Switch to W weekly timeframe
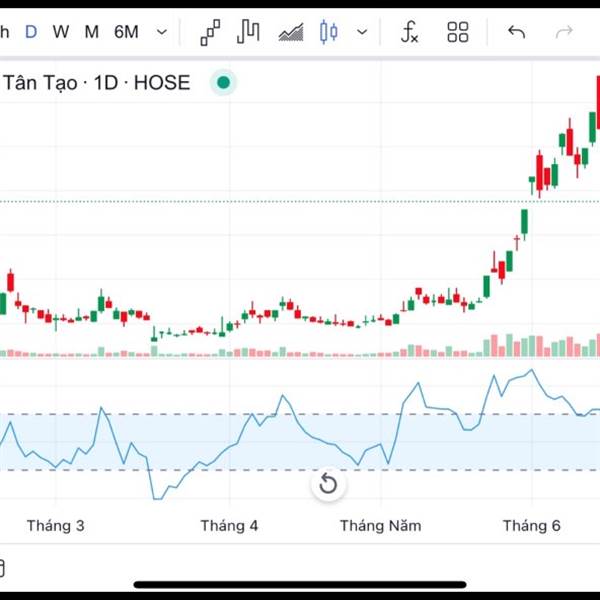Image resolution: width=600 pixels, height=600 pixels. 61,32
